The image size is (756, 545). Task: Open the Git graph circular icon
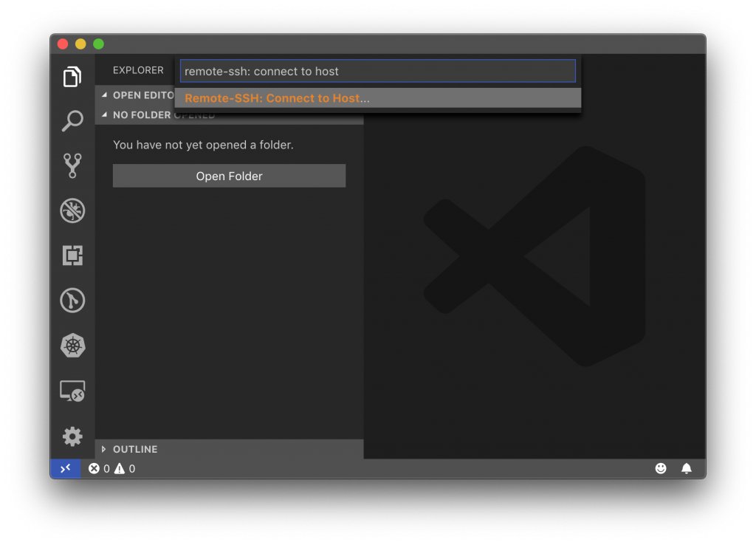pos(72,301)
